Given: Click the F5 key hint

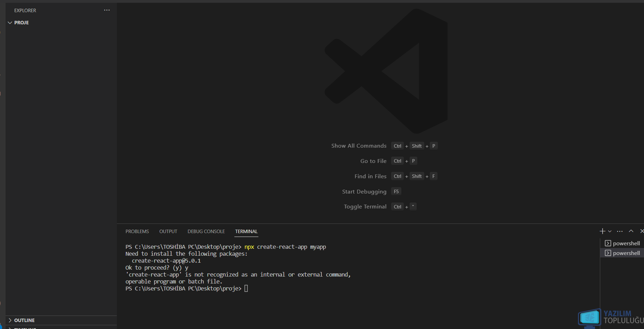Looking at the screenshot, I should coord(396,191).
